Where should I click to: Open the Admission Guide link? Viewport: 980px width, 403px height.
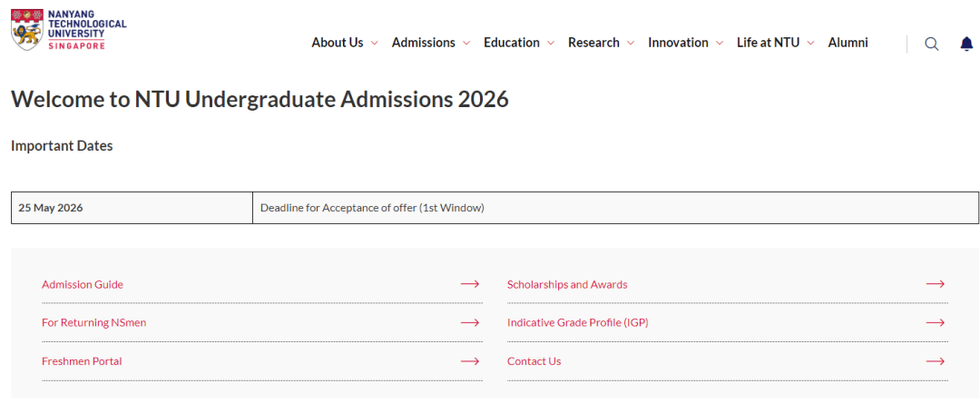(83, 284)
